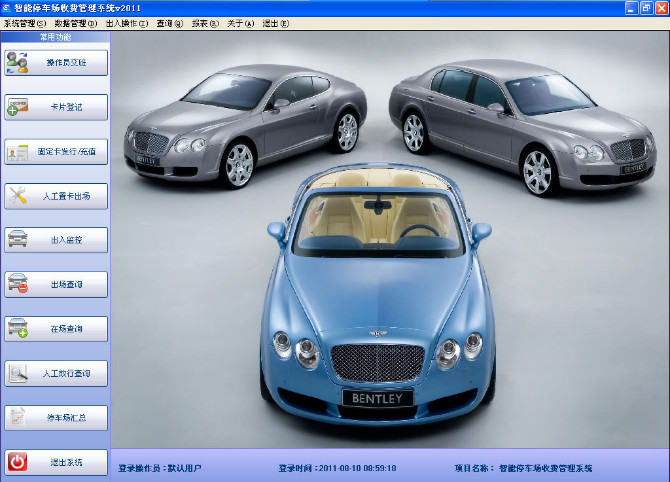The width and height of the screenshot is (670, 482).
Task: Open 停车场汇总 parking lot summary report
Action: point(56,418)
